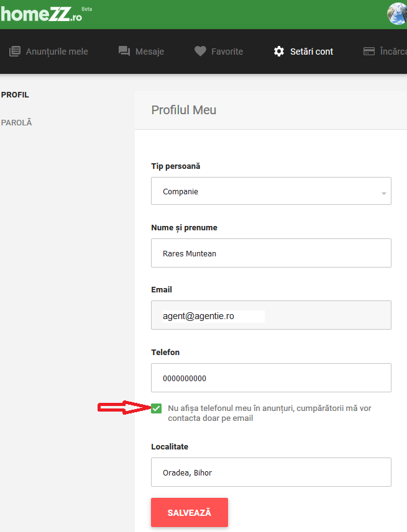
Task: Select the Setări cont menu item
Action: point(303,52)
